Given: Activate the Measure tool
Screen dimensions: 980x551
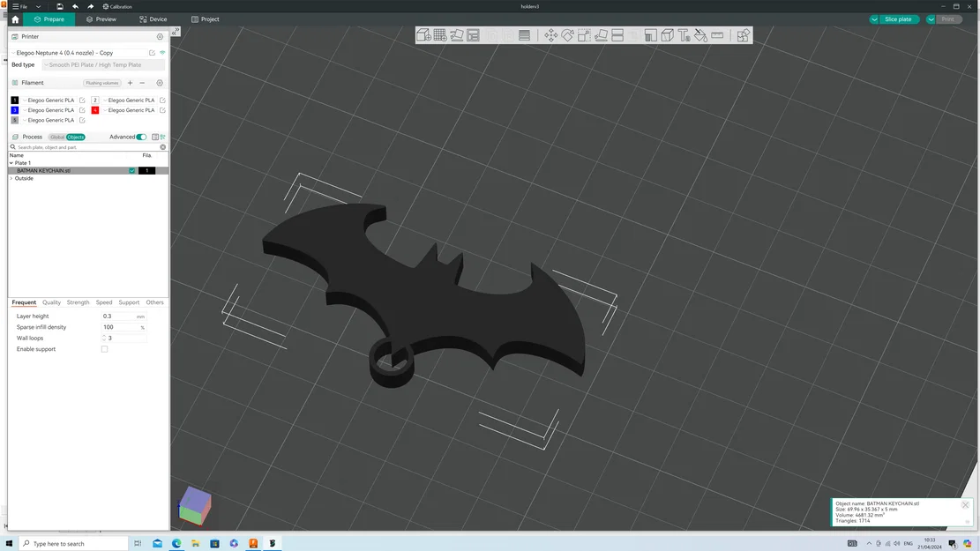Looking at the screenshot, I should pos(717,35).
